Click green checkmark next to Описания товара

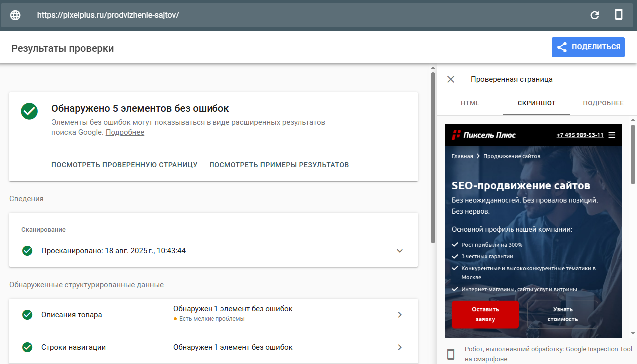[x=27, y=315]
